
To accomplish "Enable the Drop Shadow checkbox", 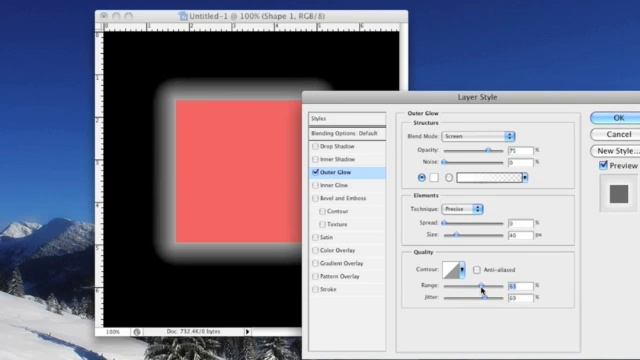I will [x=315, y=146].
